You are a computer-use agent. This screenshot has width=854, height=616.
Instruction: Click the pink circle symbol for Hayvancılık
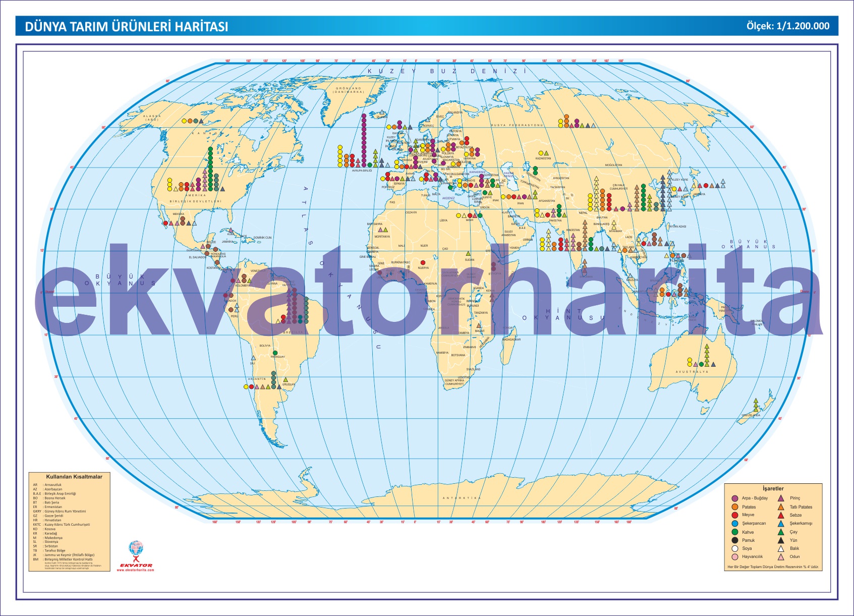734,557
